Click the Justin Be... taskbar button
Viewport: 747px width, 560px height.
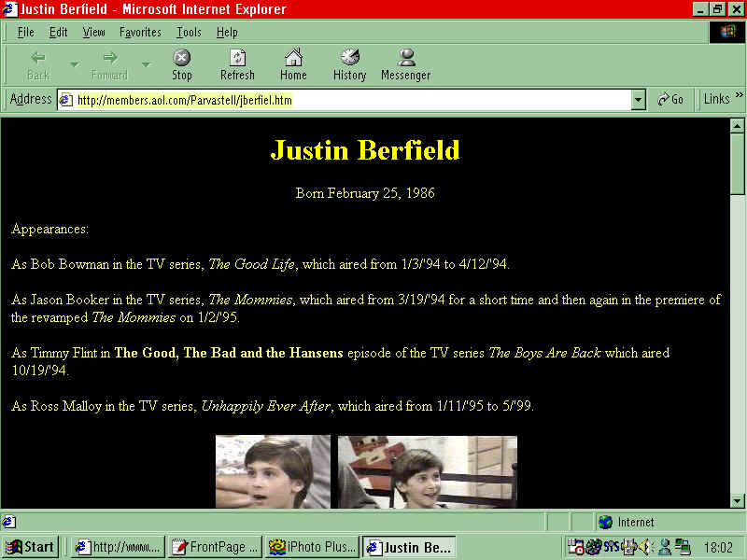(x=409, y=547)
